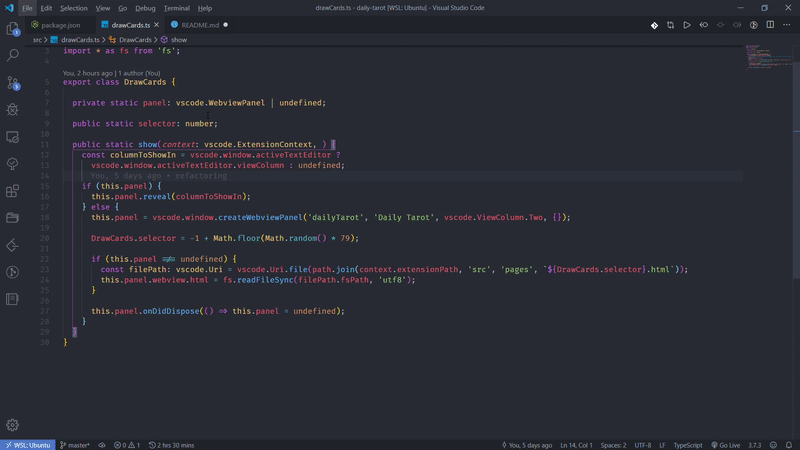Close the drawCards.ts tab
800x450 pixels.
[x=156, y=24]
